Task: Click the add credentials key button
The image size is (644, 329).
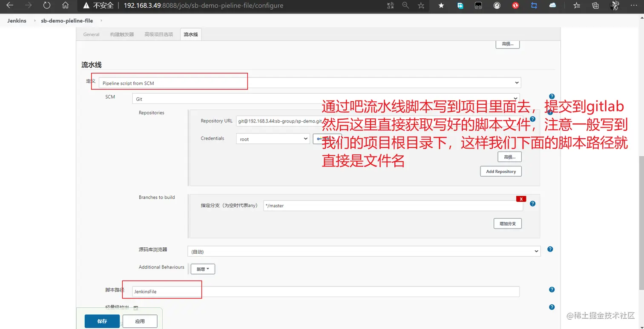Action: 327,139
